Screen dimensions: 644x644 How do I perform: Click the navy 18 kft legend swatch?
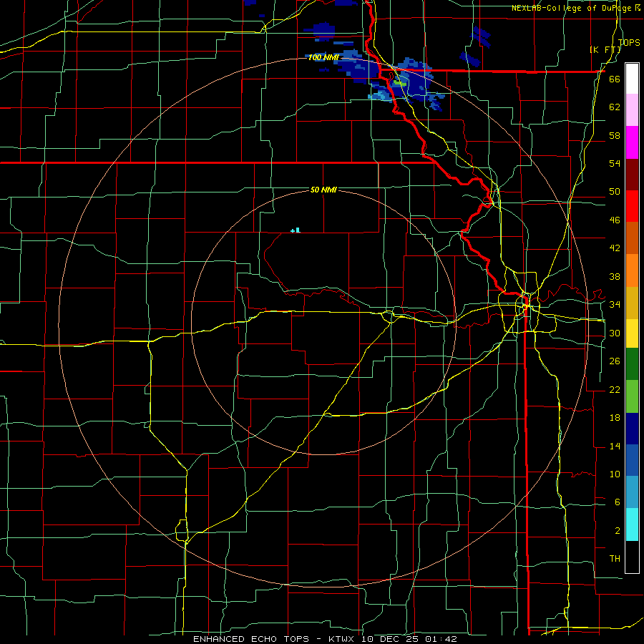point(632,429)
